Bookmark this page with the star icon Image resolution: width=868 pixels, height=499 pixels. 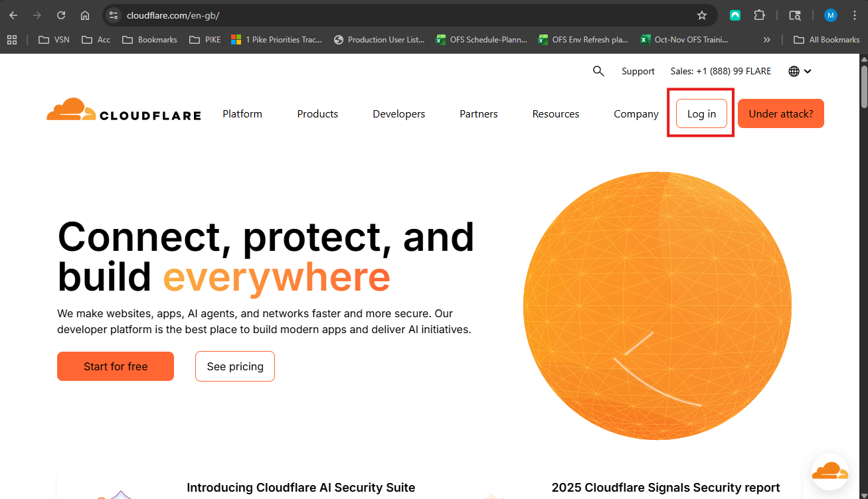702,15
